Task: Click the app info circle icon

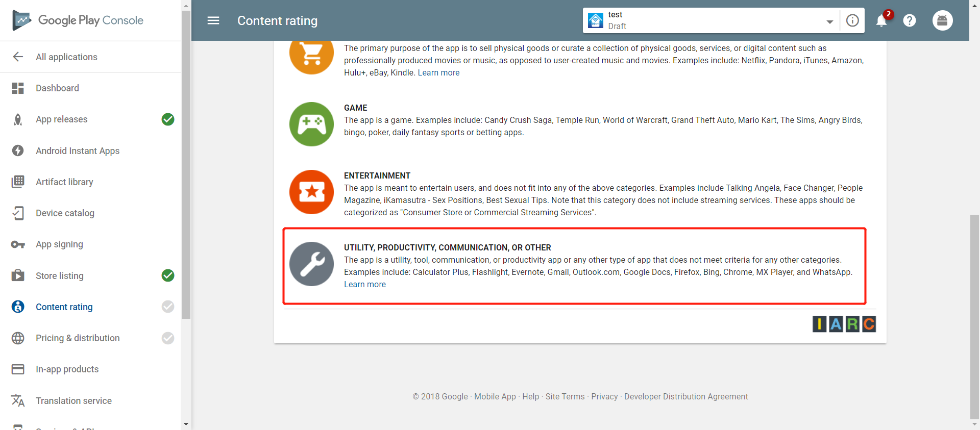Action: point(852,20)
